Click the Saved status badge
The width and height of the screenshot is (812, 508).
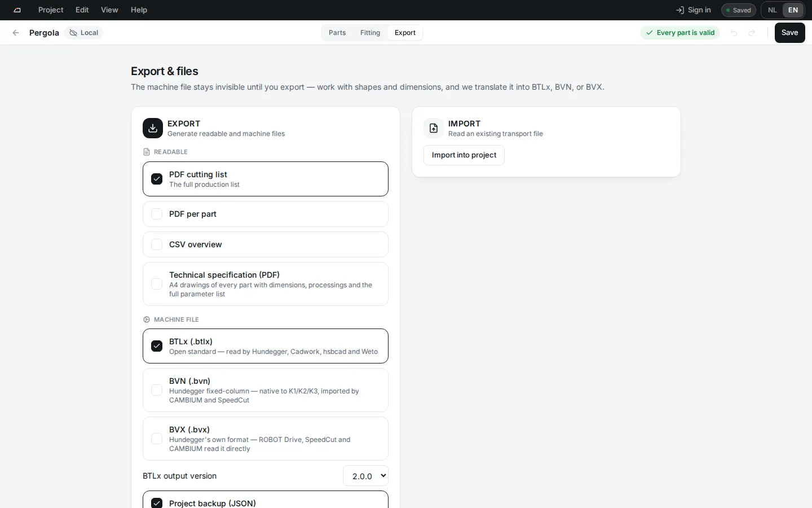(x=739, y=10)
